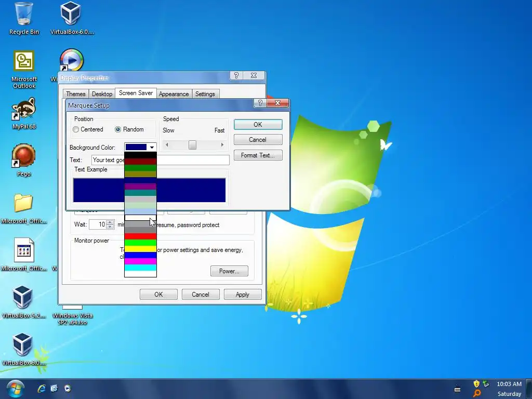Choose dark red maroon in the color list
Viewport: 532px width, 399px height.
tap(140, 162)
